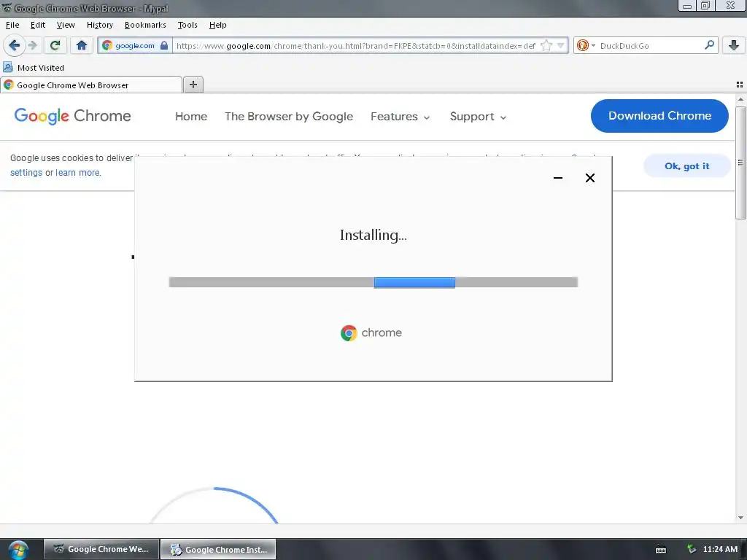Click the Home navigation link
Viewport: 747px width, 560px height.
pyautogui.click(x=191, y=116)
